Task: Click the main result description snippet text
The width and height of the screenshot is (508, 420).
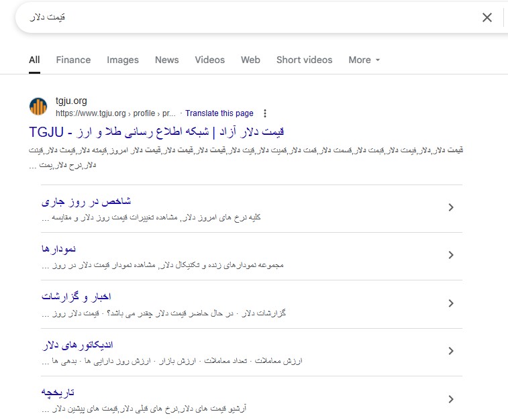Action: coord(246,158)
